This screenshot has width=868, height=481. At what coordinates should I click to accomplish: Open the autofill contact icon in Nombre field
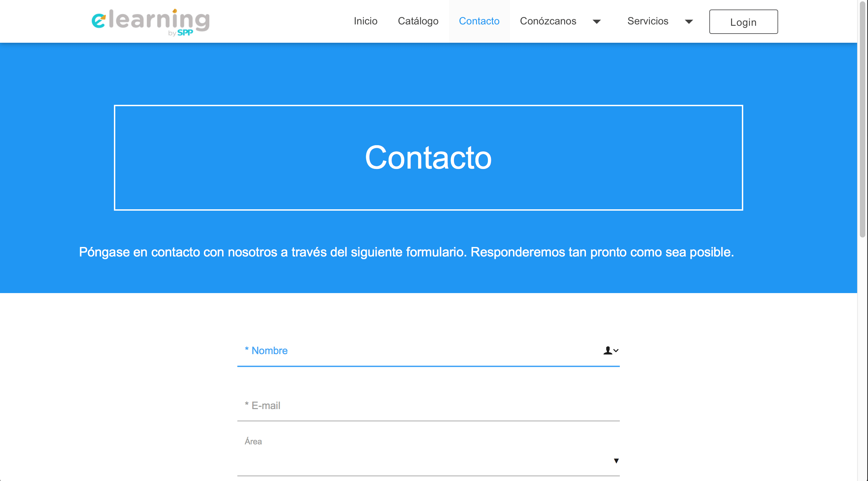(611, 350)
